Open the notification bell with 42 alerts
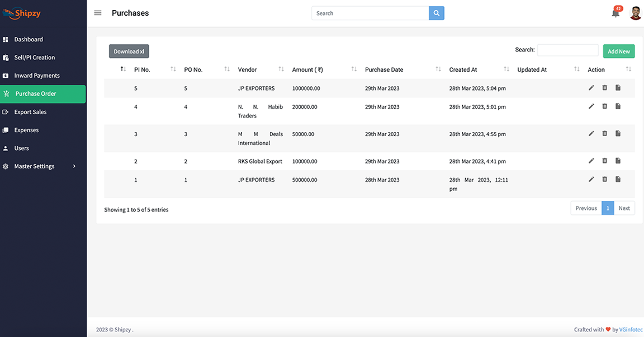The width and height of the screenshot is (644, 337). pyautogui.click(x=615, y=12)
